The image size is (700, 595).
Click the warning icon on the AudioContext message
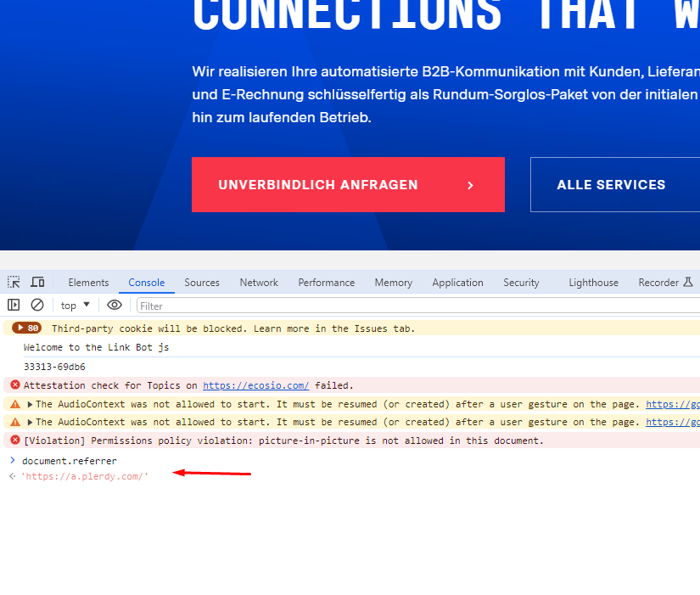click(x=13, y=403)
